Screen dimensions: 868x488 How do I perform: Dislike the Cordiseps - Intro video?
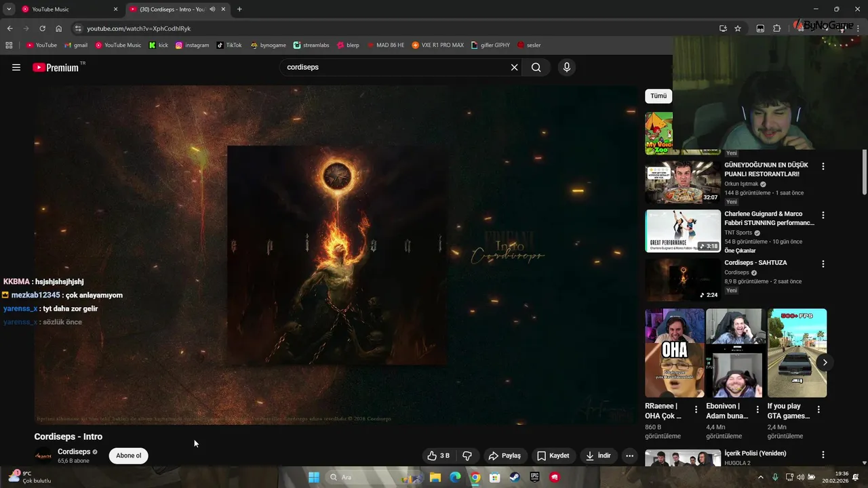click(467, 455)
